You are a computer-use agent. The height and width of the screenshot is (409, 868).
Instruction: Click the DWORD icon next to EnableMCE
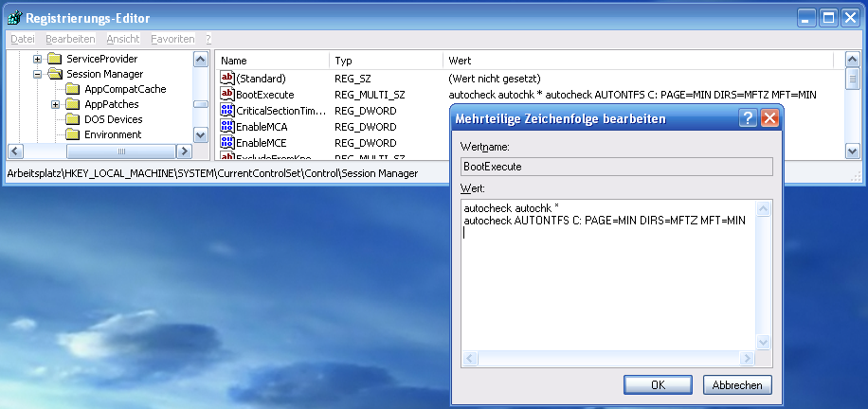(227, 142)
